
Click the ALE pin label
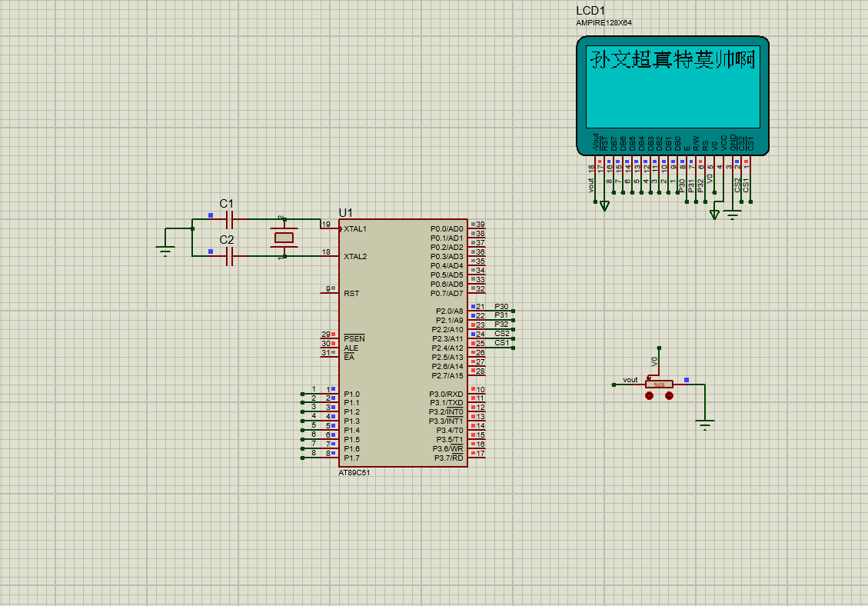[x=351, y=348]
